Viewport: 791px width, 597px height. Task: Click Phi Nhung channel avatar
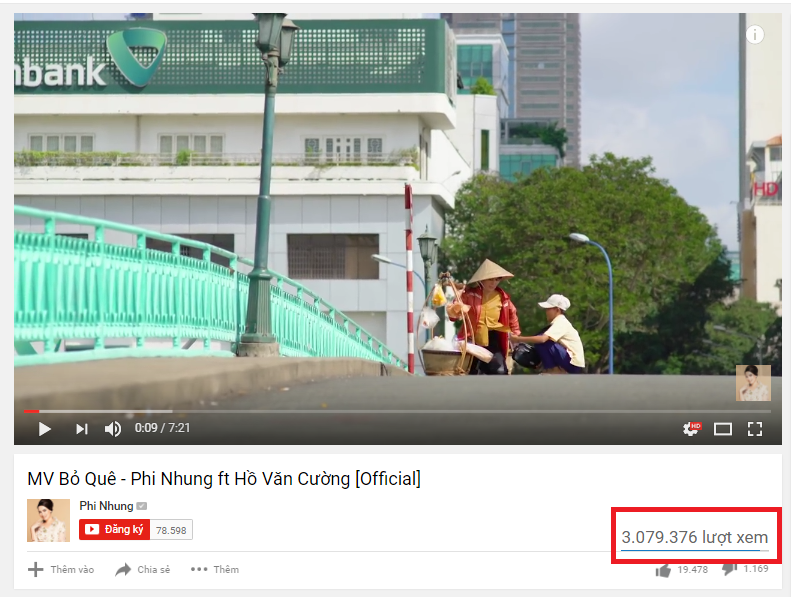pyautogui.click(x=48, y=520)
